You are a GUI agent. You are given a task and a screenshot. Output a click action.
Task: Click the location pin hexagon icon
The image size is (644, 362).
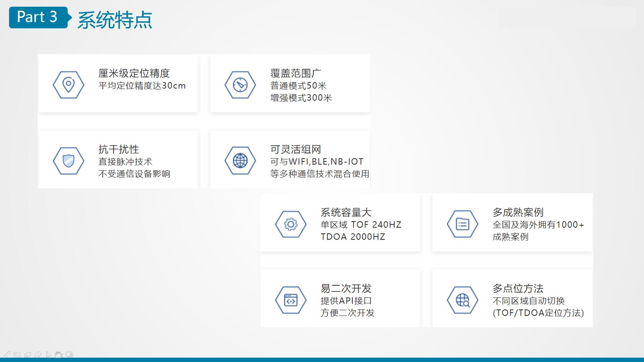(68, 84)
